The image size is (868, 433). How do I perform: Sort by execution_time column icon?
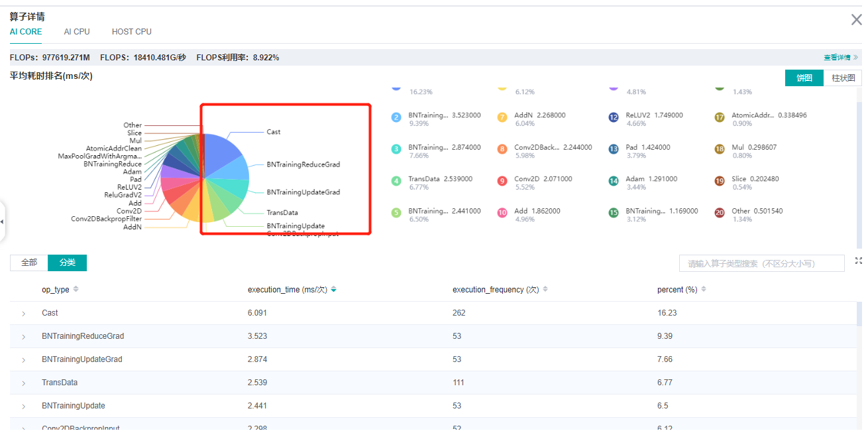point(333,289)
